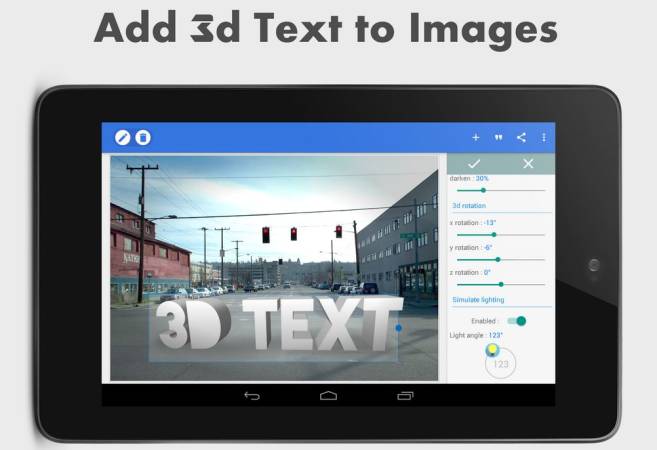The image size is (657, 450).
Task: Click the x rotation slider
Action: click(x=501, y=235)
